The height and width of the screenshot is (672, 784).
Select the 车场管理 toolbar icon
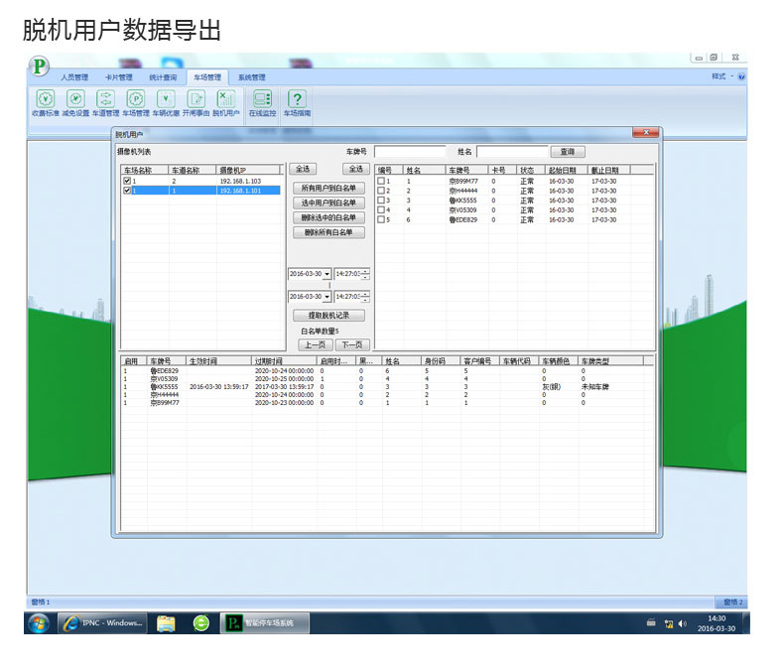(x=136, y=98)
